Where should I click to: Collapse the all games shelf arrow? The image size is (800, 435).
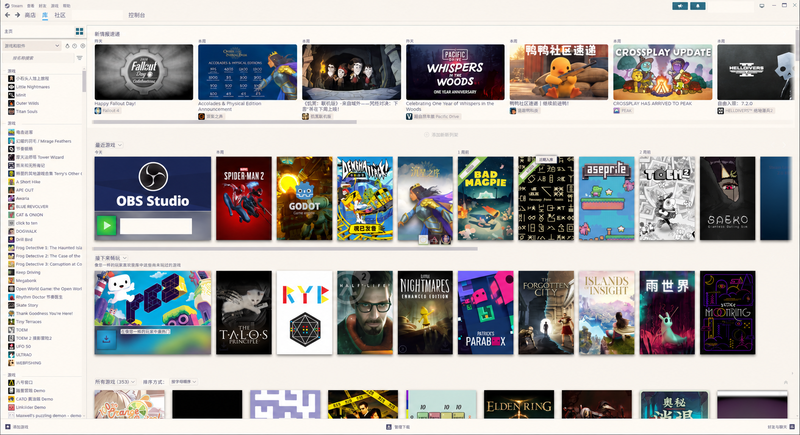click(786, 382)
